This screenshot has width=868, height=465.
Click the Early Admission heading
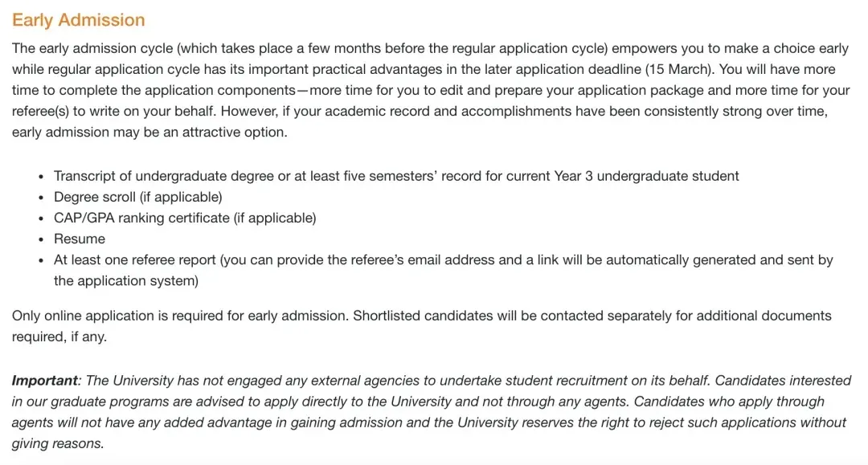[x=79, y=20]
